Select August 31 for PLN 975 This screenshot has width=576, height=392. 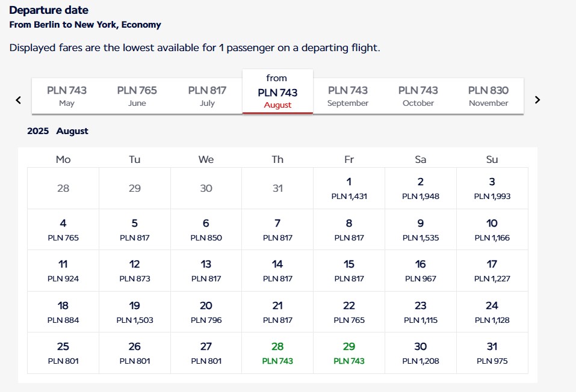tap(492, 353)
